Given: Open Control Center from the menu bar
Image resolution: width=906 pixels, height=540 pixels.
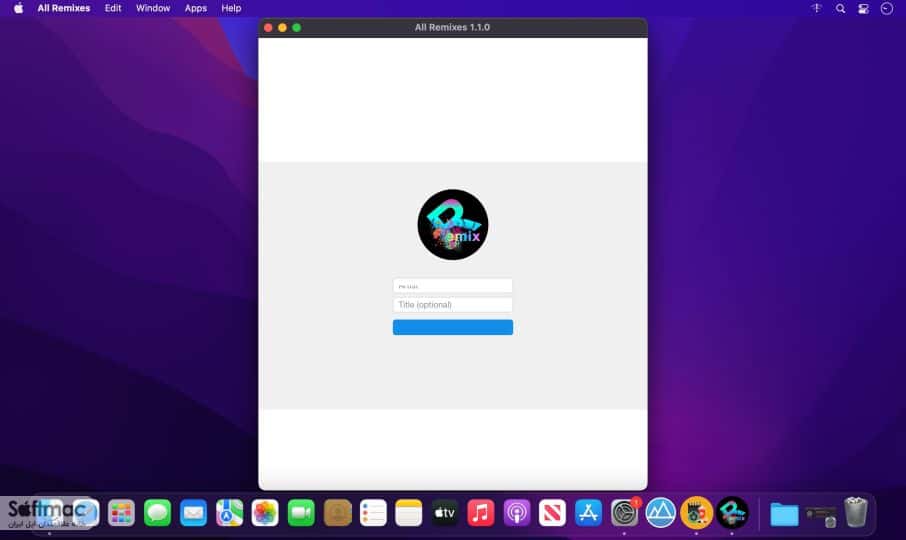Looking at the screenshot, I should (863, 8).
